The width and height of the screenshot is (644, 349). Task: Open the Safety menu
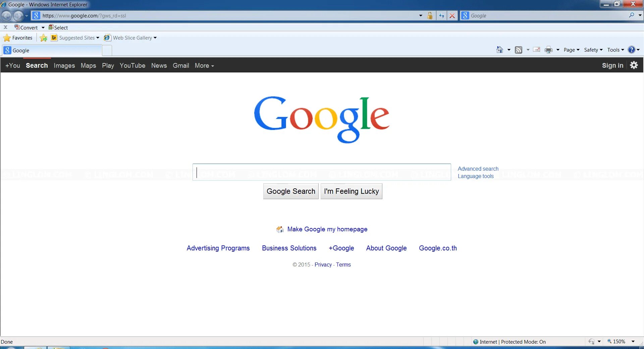click(593, 50)
